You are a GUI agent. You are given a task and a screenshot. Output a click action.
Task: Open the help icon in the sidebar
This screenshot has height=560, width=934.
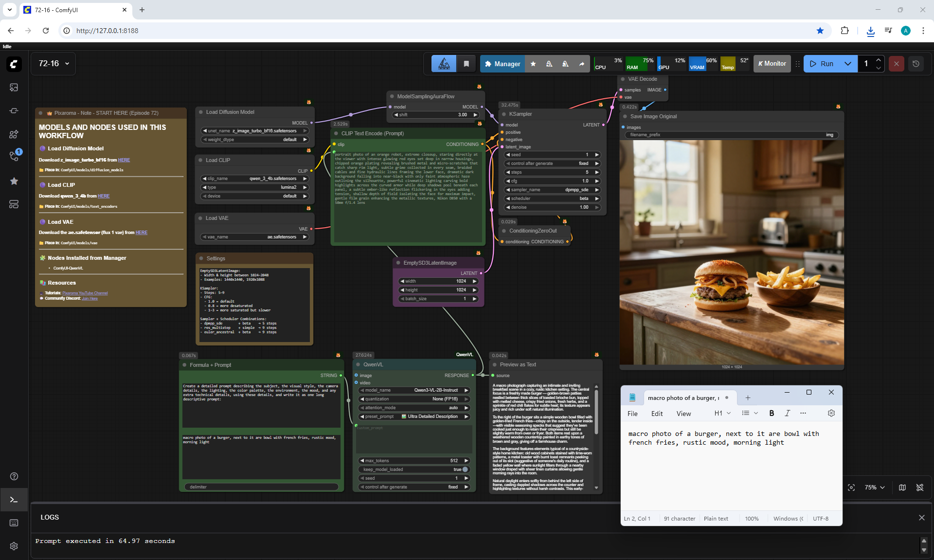[x=14, y=476]
